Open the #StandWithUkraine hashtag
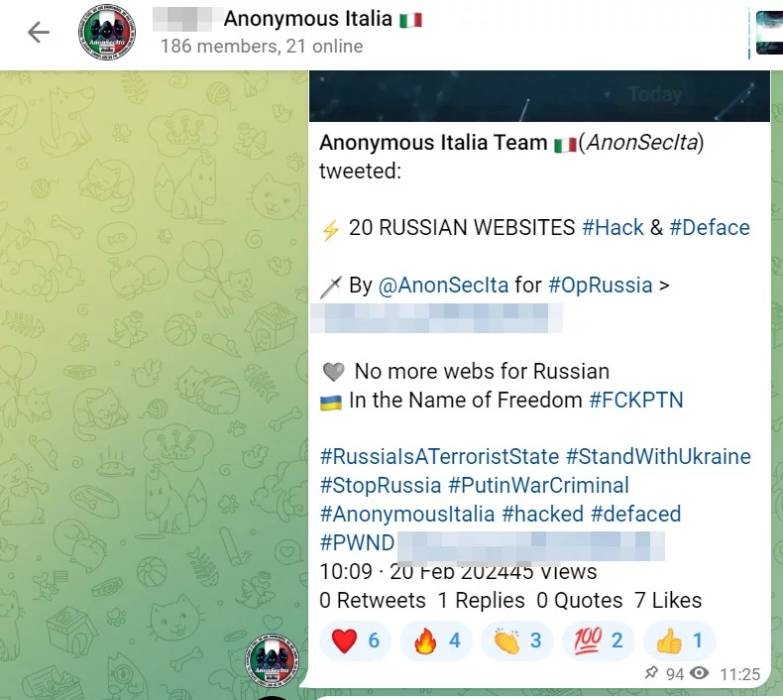 pos(658,457)
